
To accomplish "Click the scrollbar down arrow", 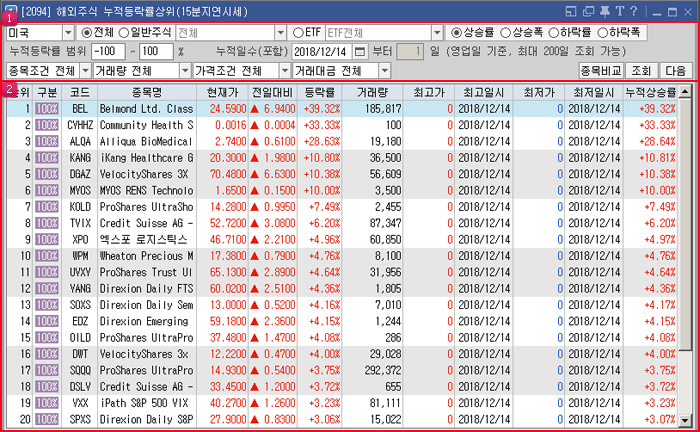I will coord(684,420).
